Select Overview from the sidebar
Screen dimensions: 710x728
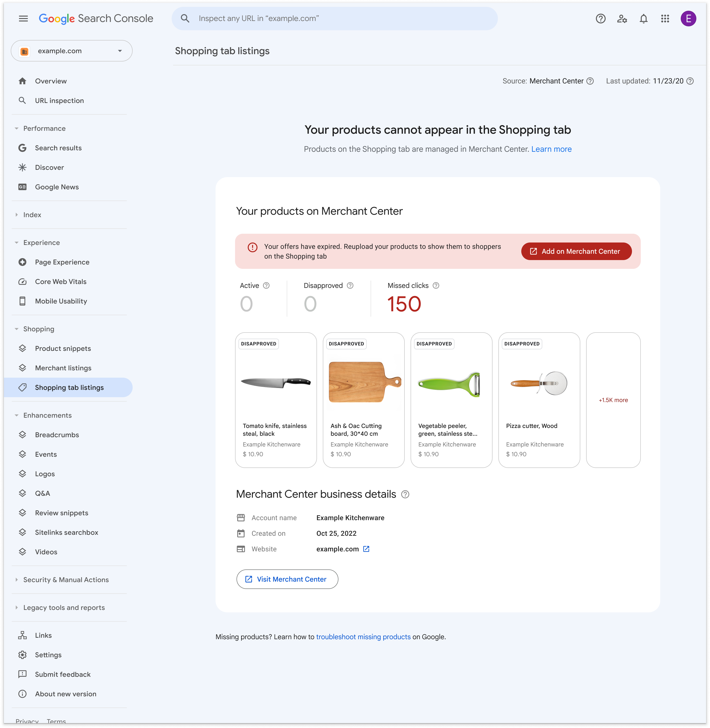(x=51, y=81)
